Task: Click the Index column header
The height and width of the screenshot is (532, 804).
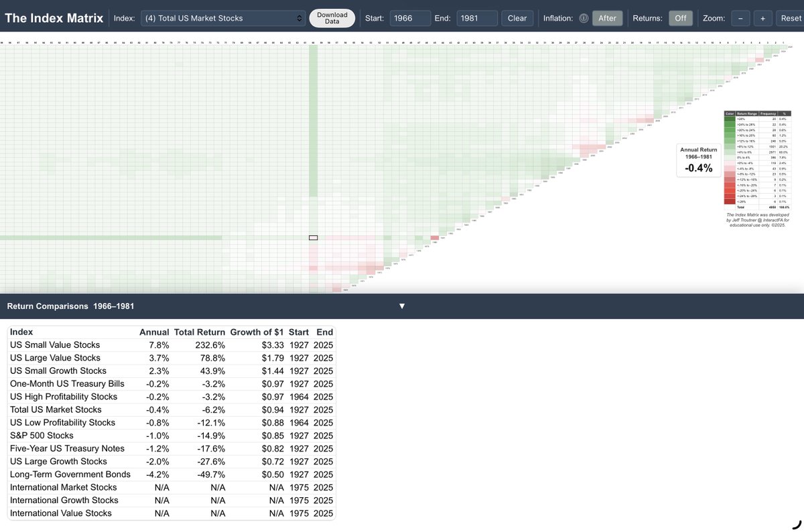Action: click(x=21, y=332)
